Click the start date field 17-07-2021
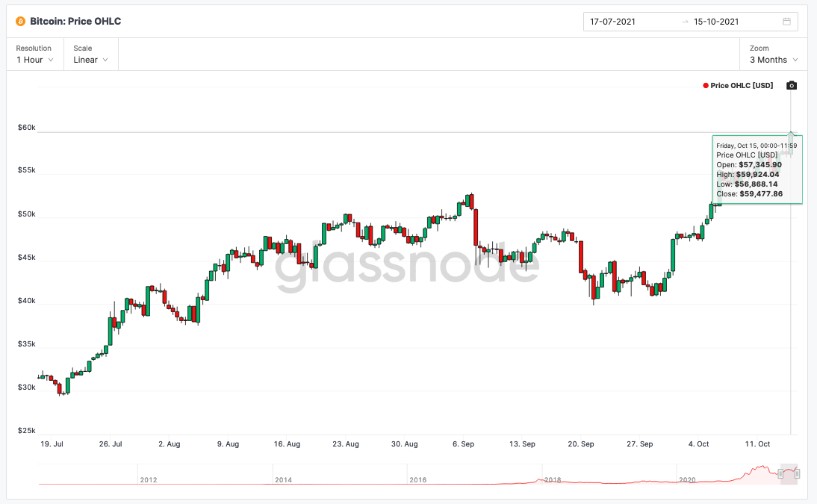 coord(612,22)
